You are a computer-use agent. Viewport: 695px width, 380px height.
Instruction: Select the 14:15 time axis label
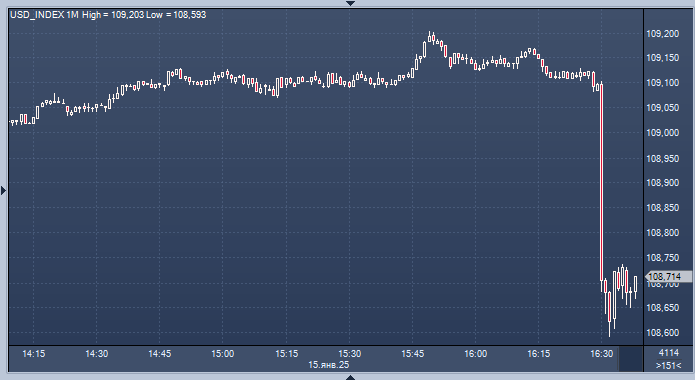tap(34, 354)
